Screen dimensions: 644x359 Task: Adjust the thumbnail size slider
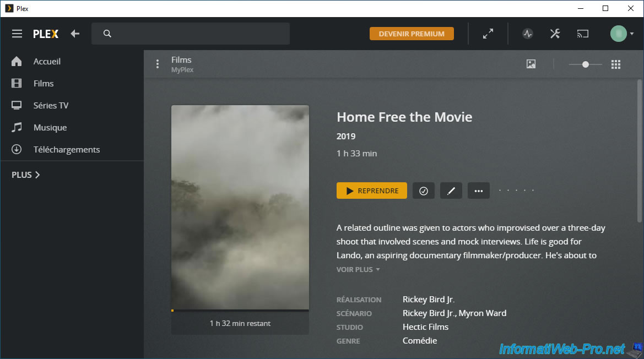pyautogui.click(x=585, y=64)
